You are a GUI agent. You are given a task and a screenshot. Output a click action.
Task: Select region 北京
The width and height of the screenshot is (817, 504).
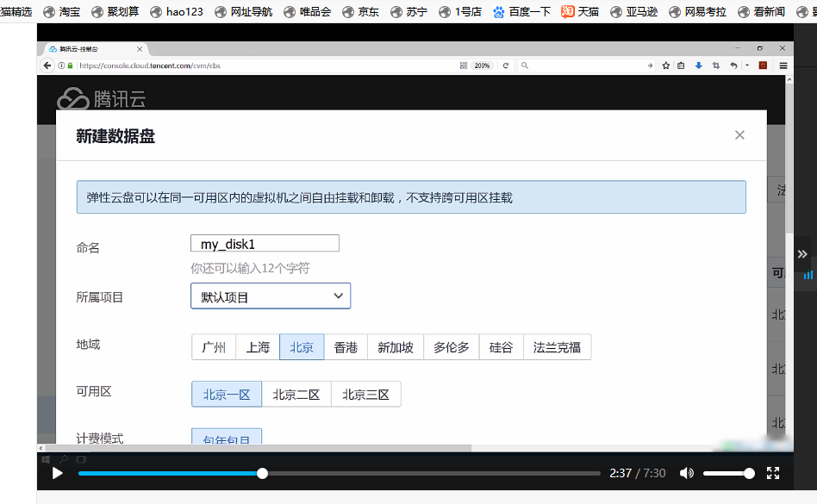(x=302, y=346)
